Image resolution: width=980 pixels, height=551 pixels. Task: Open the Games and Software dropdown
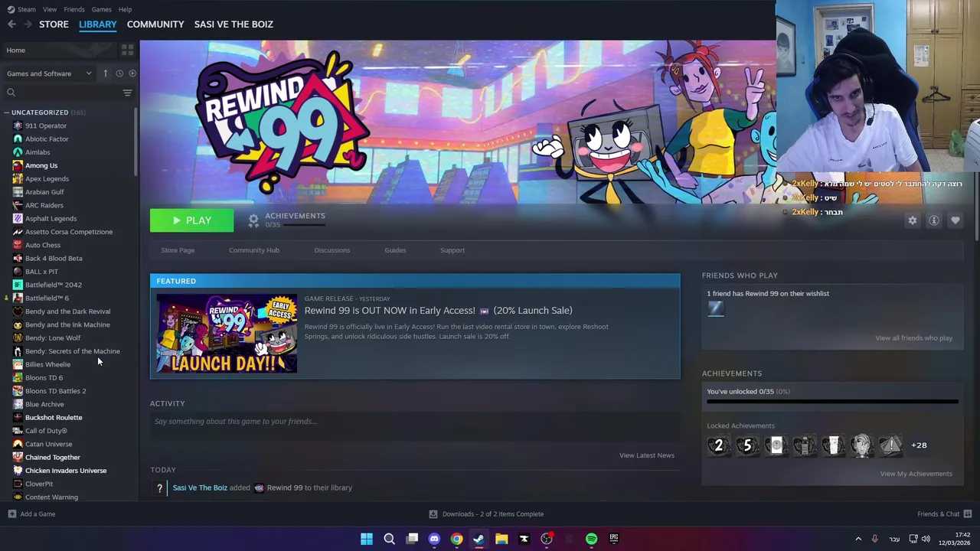(x=49, y=73)
